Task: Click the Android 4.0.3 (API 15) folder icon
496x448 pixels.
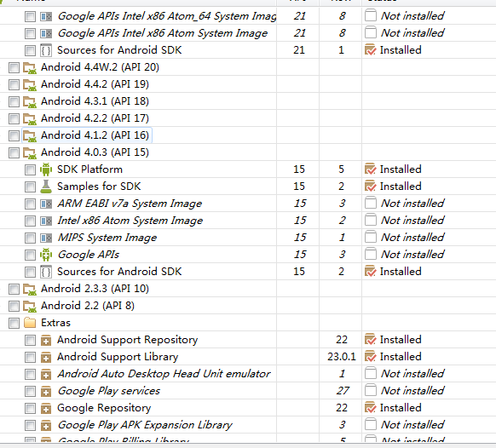Action: click(30, 153)
